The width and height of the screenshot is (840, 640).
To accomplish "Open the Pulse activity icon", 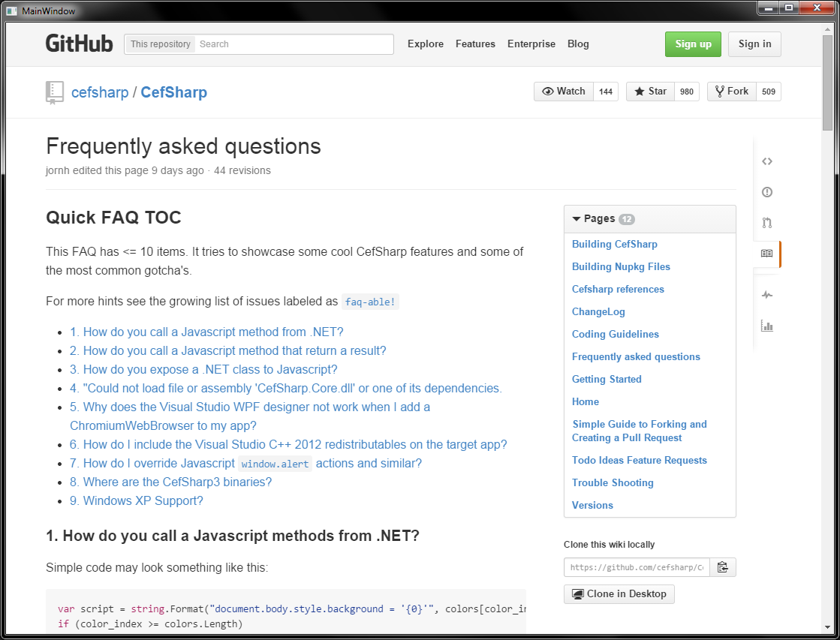I will (x=766, y=295).
